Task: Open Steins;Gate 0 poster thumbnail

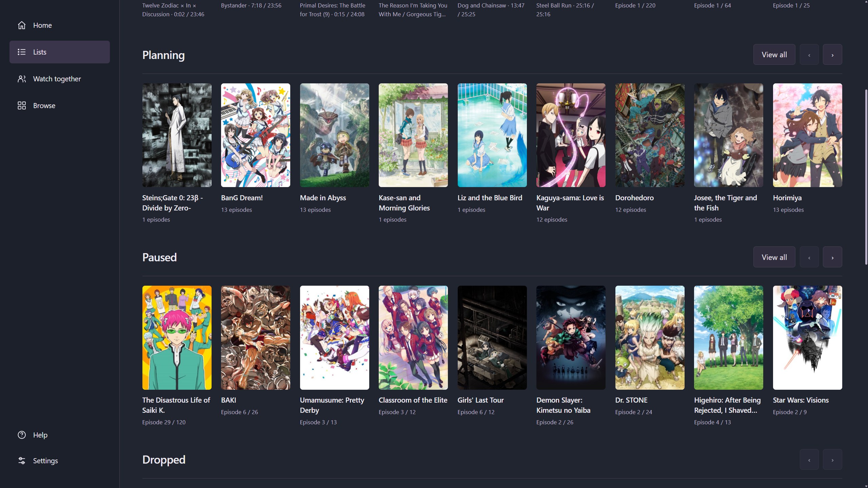Action: coord(177,135)
